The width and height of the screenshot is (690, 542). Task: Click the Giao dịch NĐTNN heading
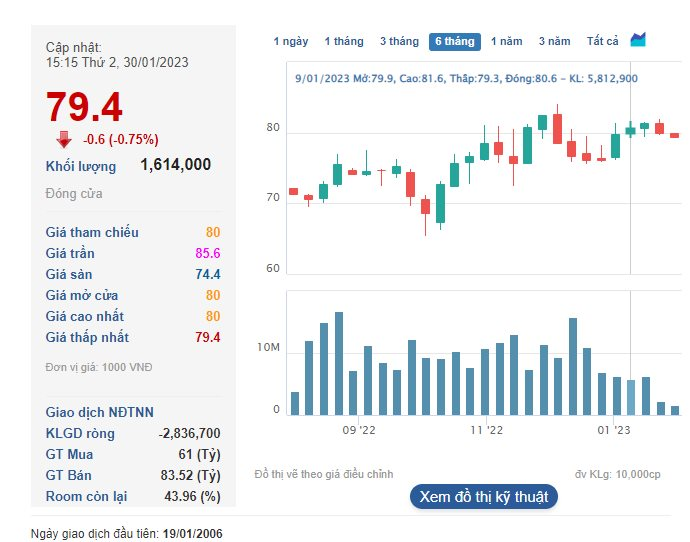[x=99, y=412]
